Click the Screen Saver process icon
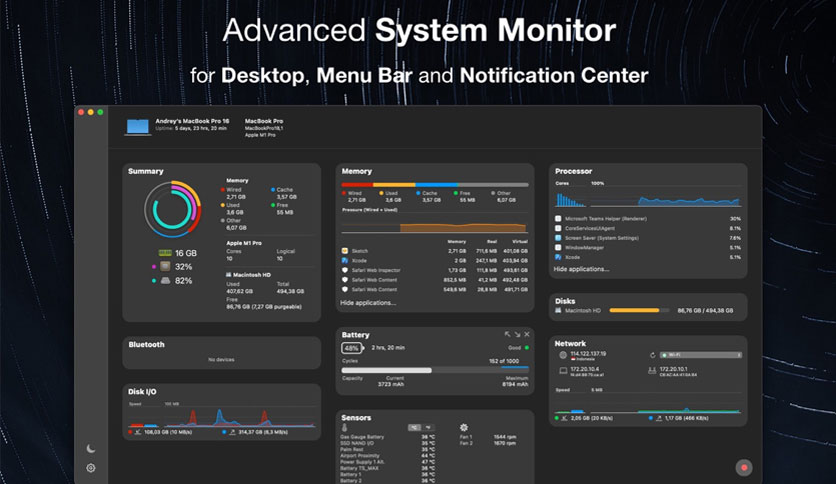Viewport: 836px width, 484px height. click(558, 238)
